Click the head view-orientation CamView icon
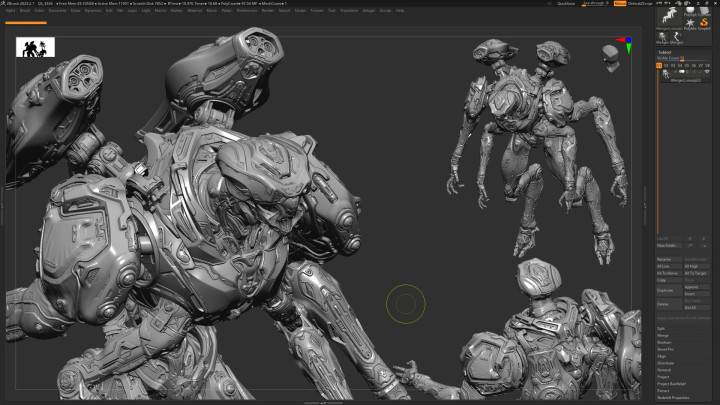This screenshot has width=720, height=405. click(610, 58)
